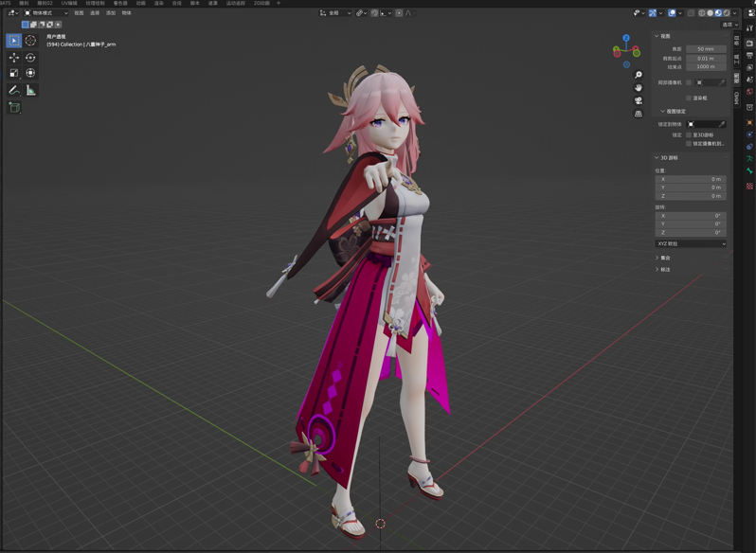Viewport: 756px width, 553px height.
Task: Open the 视图 menu in header
Action: (x=79, y=13)
